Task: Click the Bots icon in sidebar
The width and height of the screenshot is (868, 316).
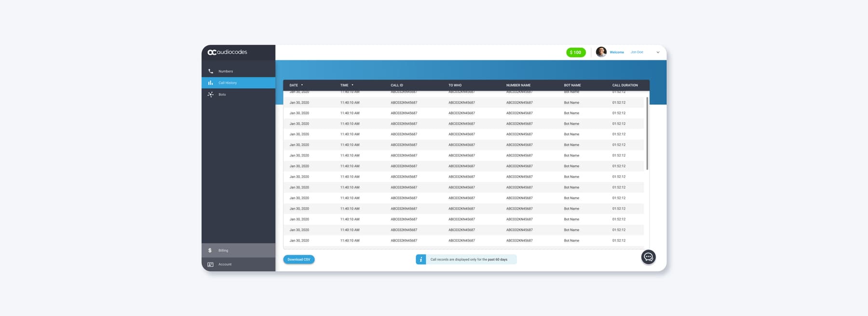Action: click(x=210, y=95)
